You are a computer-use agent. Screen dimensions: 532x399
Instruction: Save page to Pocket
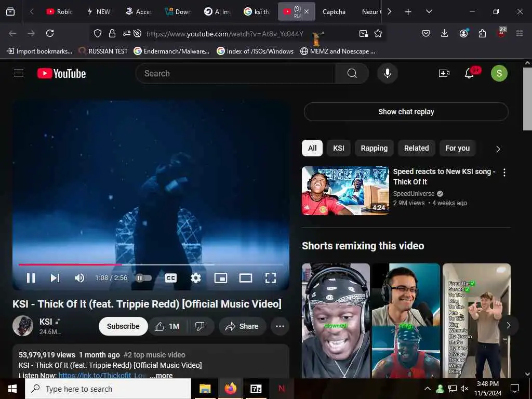point(426,33)
